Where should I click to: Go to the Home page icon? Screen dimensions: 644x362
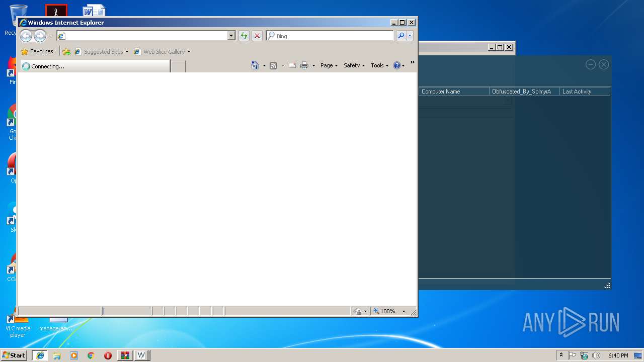coord(255,65)
